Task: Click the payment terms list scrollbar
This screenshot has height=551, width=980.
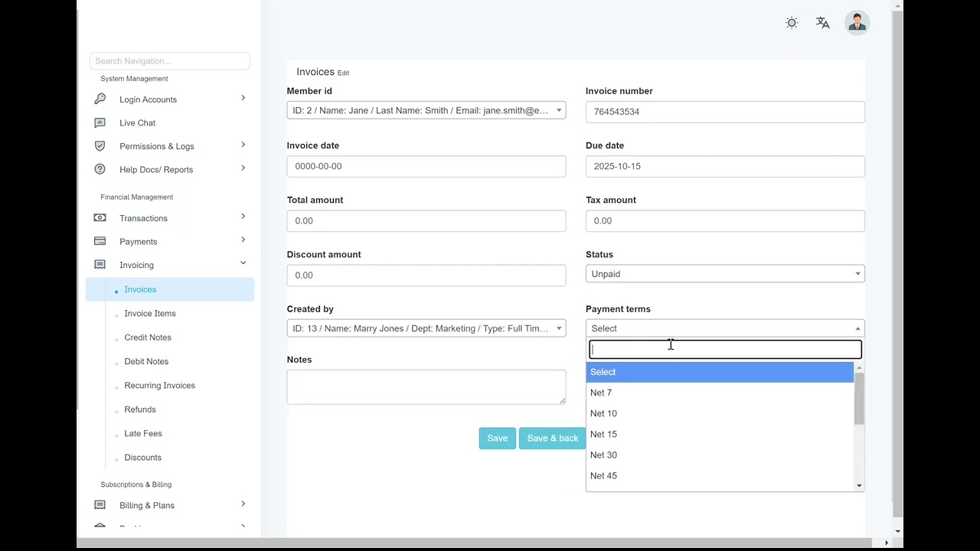Action: coord(859,399)
